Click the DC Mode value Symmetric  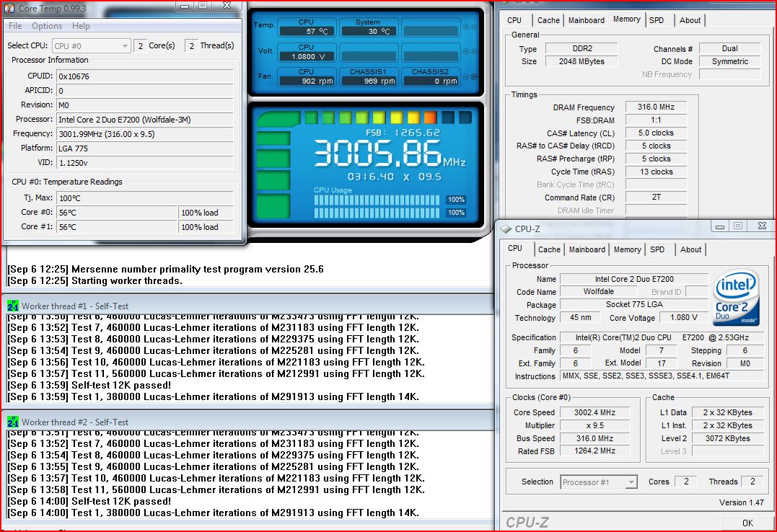coord(730,61)
